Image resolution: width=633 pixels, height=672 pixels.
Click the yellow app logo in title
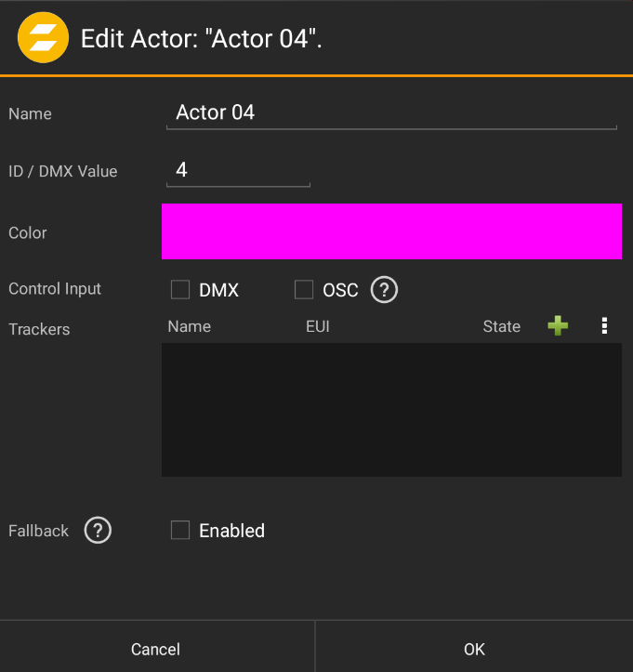43,38
